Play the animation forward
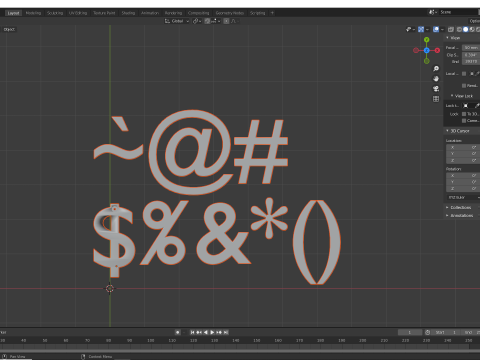Screen dimensions: 480x360 pyautogui.click(x=212, y=332)
